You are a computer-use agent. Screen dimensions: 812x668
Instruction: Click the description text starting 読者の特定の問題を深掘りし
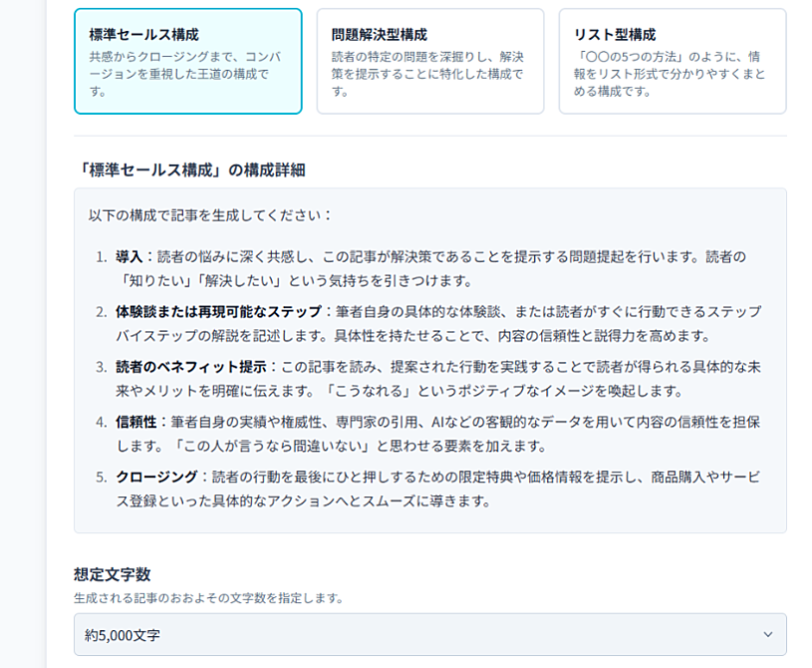[x=427, y=74]
